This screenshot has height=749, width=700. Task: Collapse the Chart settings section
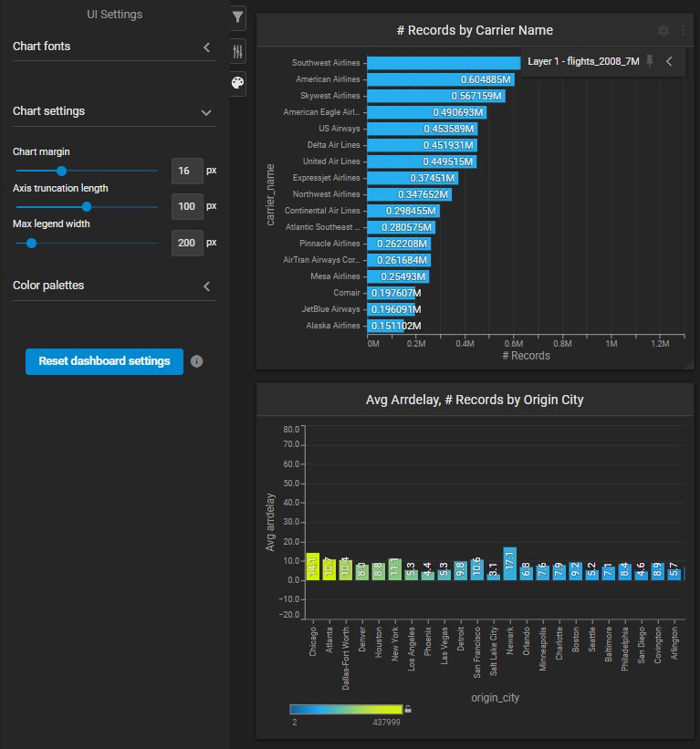click(206, 112)
